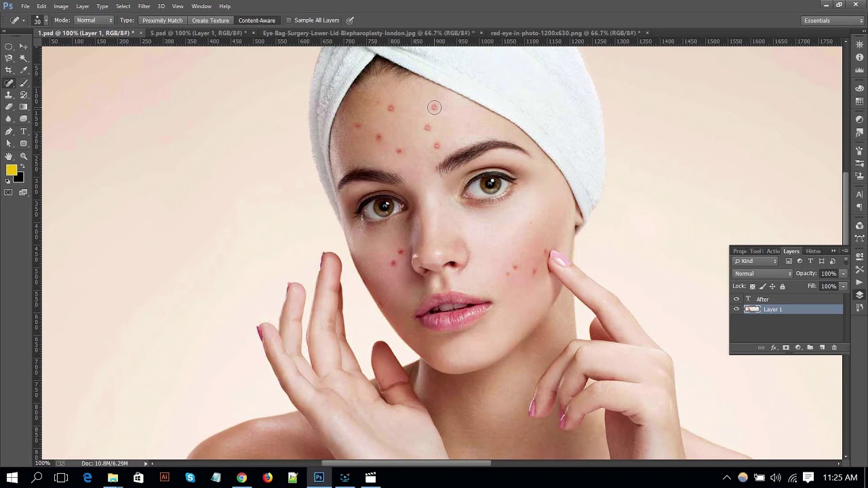Choose Proximity Match type
868x488 pixels.
click(162, 20)
